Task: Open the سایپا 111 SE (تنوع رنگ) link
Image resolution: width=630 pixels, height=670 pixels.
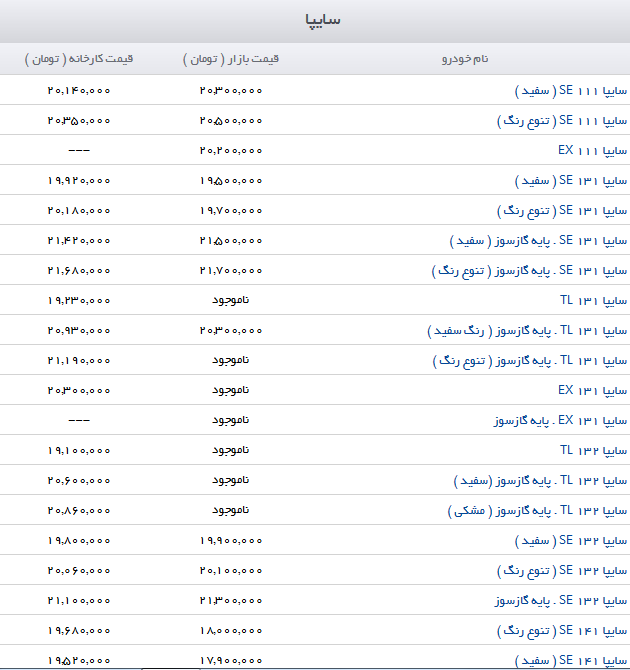Action: click(562, 120)
